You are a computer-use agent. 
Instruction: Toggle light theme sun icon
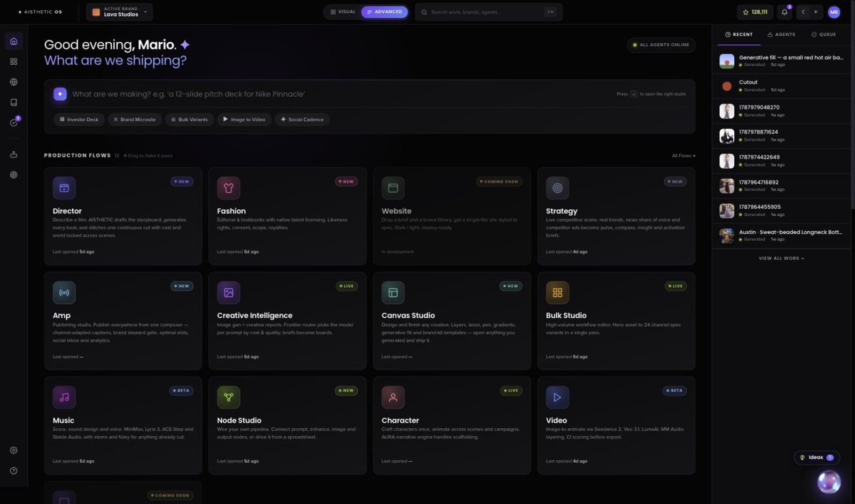pyautogui.click(x=815, y=12)
